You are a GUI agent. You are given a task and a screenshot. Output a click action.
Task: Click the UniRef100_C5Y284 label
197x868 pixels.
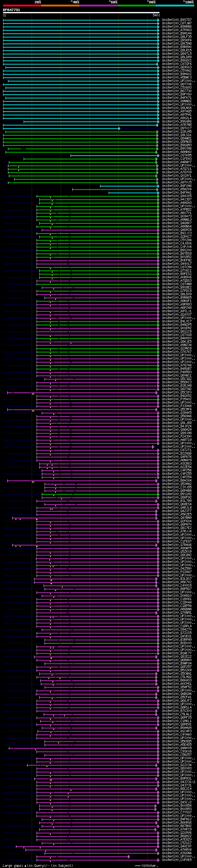[176, 240]
